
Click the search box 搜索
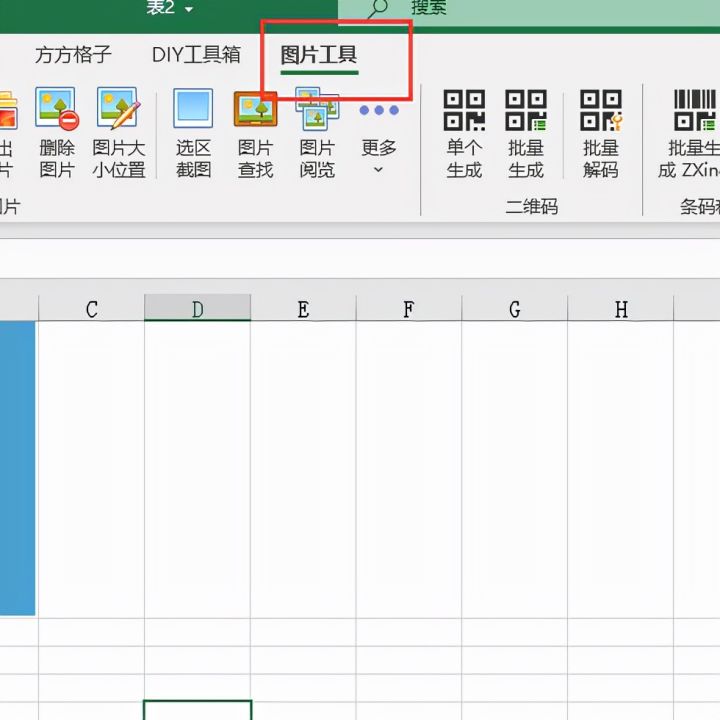click(529, 11)
